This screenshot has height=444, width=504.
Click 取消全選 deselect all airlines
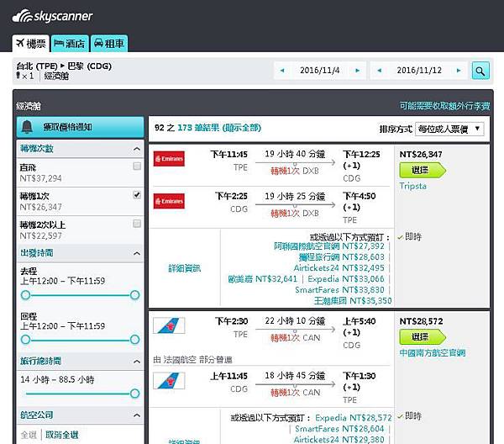(62, 435)
